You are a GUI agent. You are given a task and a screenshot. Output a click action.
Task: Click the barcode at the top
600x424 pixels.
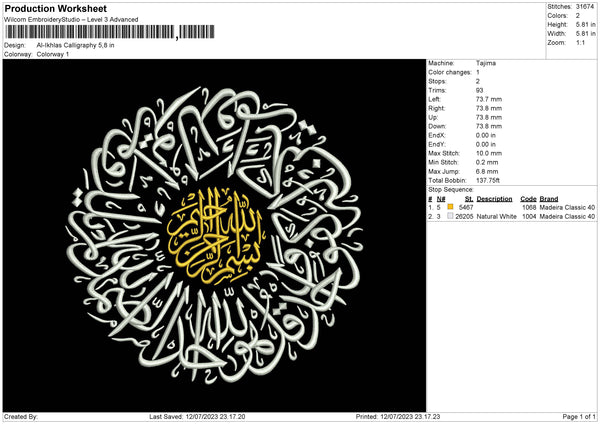[x=110, y=32]
